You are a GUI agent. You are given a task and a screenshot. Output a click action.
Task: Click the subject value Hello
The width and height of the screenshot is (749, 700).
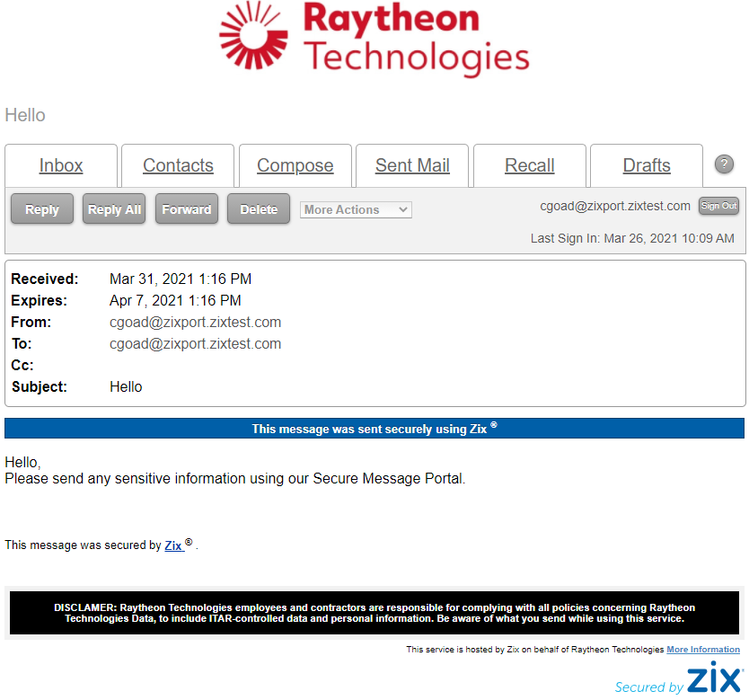click(x=126, y=386)
